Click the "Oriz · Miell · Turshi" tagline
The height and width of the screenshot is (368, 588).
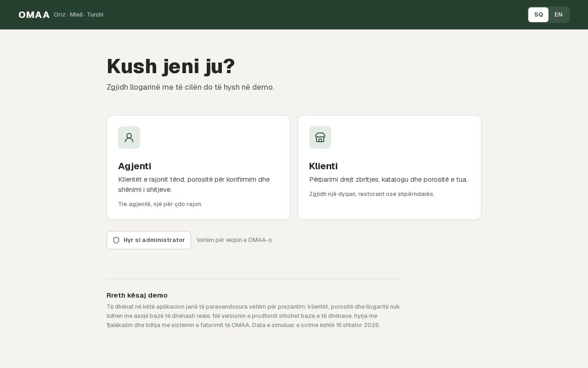[x=79, y=15]
